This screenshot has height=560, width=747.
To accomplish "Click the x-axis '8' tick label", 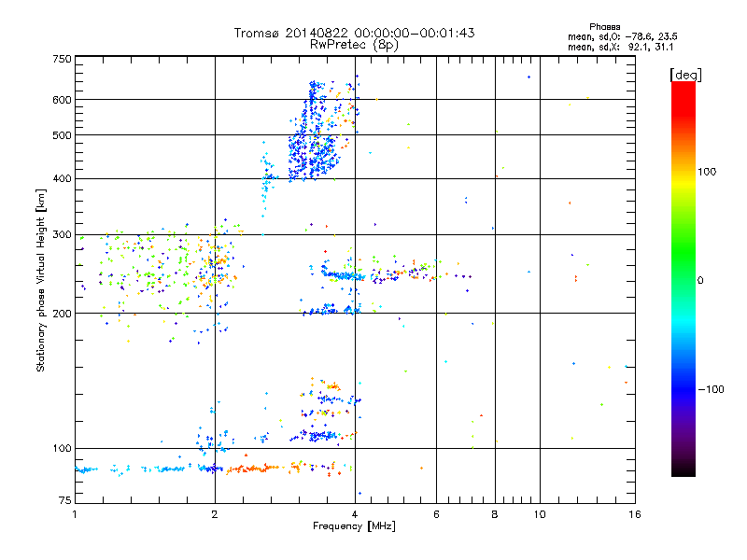I will pyautogui.click(x=495, y=514).
